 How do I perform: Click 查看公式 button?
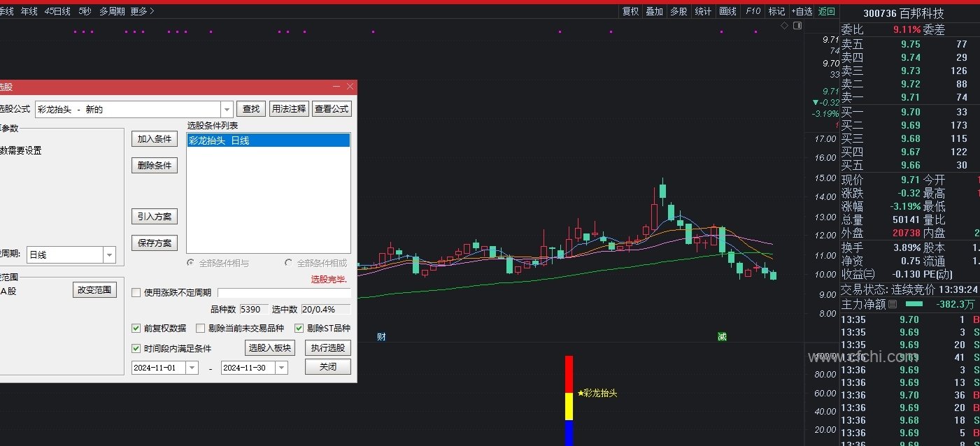332,109
